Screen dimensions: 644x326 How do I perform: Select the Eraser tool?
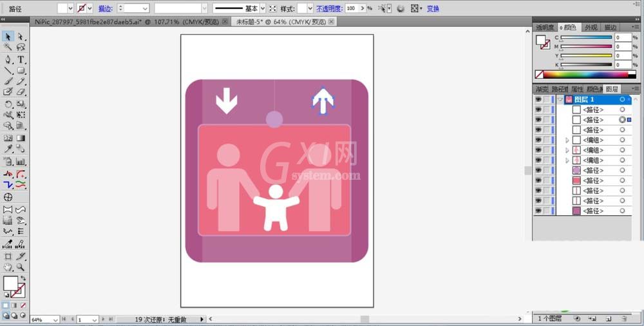21,91
